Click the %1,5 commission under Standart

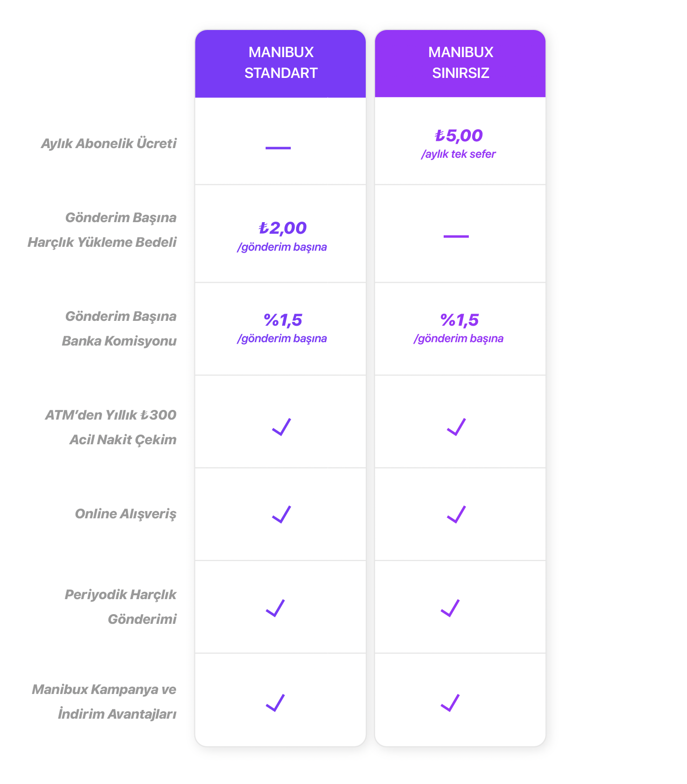coord(283,320)
